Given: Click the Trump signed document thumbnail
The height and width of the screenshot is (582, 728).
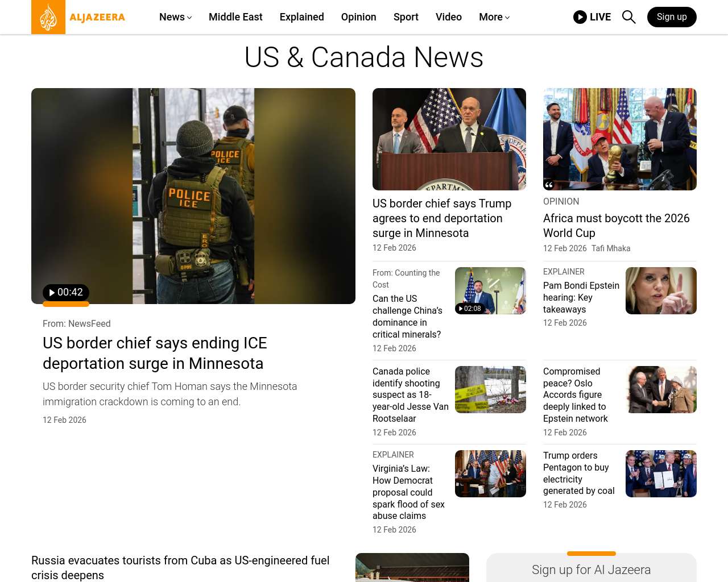Looking at the screenshot, I should [x=661, y=473].
